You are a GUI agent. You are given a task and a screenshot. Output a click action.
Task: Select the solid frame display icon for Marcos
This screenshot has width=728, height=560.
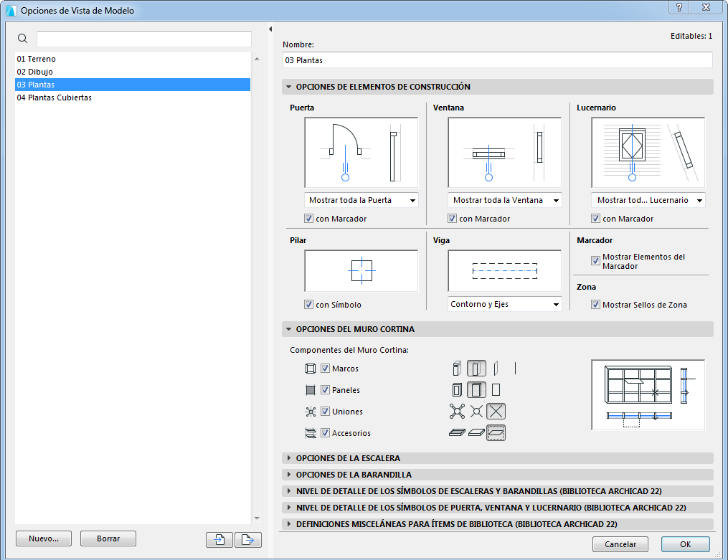tap(476, 368)
